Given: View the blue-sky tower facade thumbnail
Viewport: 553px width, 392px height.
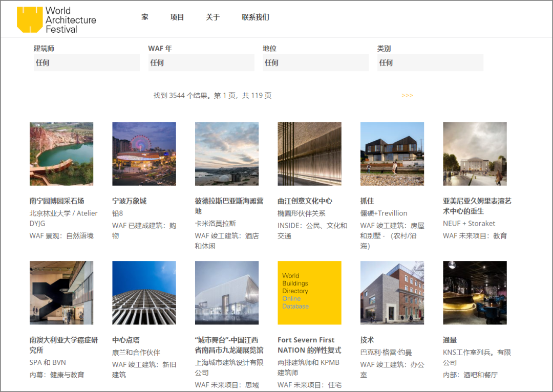Looking at the screenshot, I should coord(144,293).
